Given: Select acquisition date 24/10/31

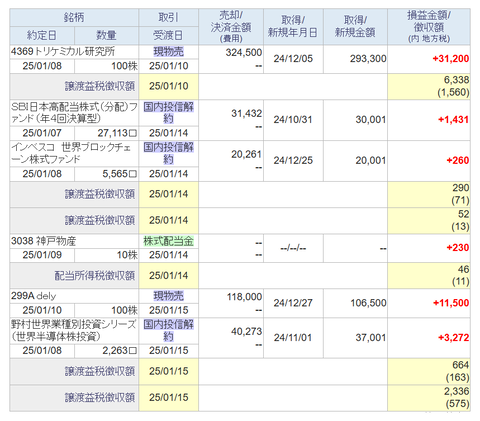Looking at the screenshot, I should 293,120.
